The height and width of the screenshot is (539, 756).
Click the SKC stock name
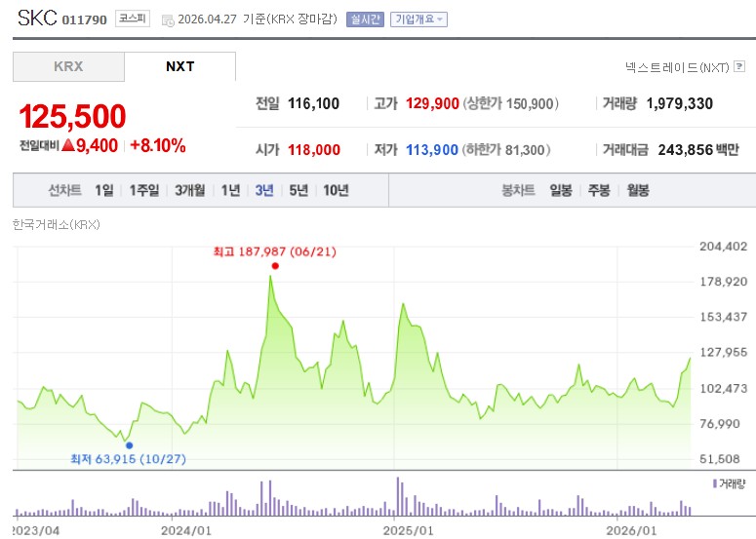[x=37, y=19]
